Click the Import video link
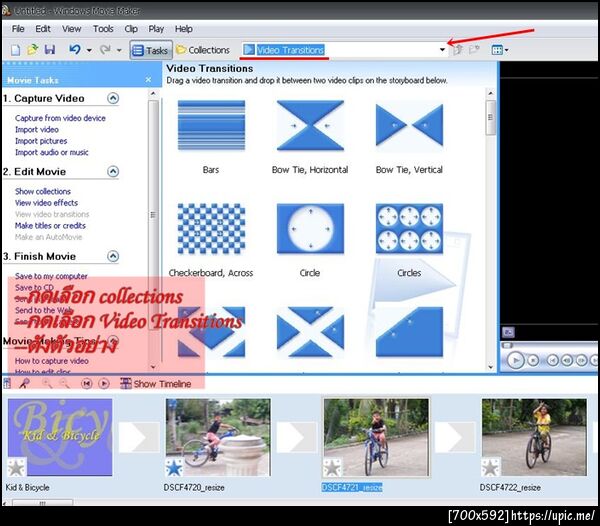600x526 pixels. [x=37, y=130]
